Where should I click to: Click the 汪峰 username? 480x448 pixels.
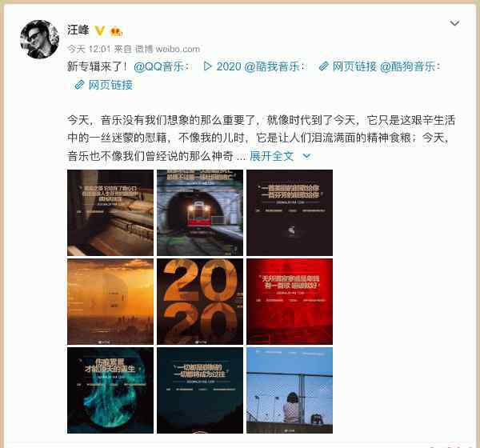click(x=78, y=30)
